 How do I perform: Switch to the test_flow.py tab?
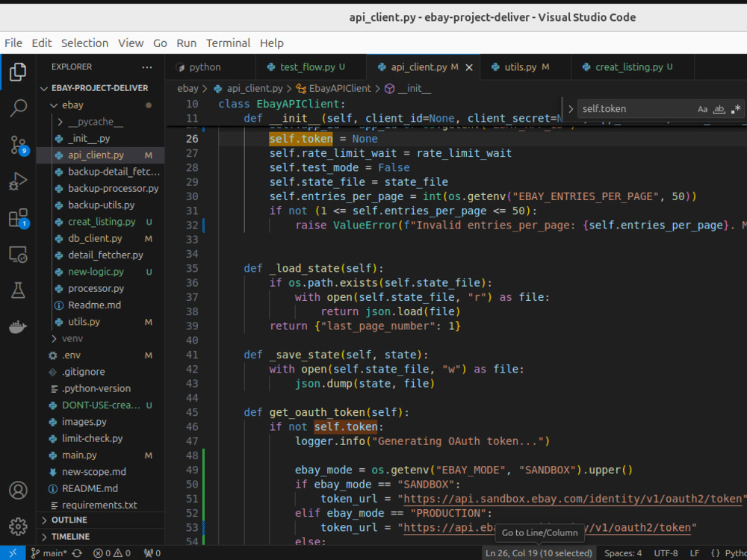click(x=311, y=67)
